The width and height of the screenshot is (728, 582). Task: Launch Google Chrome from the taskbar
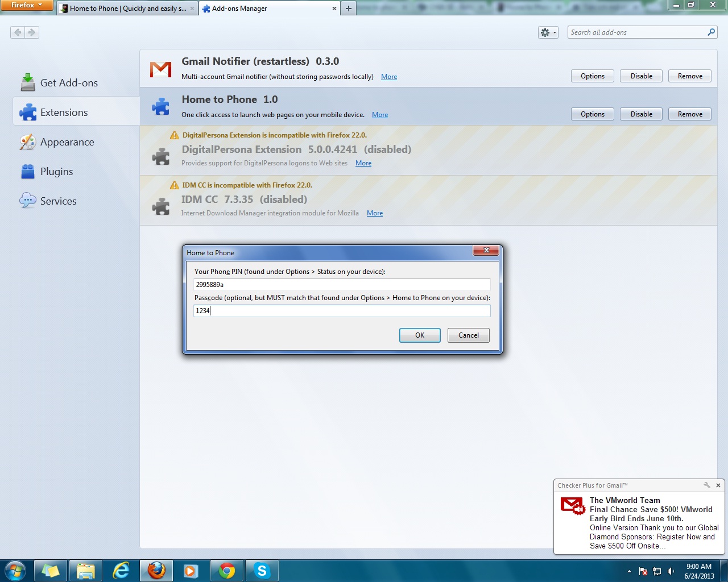227,571
